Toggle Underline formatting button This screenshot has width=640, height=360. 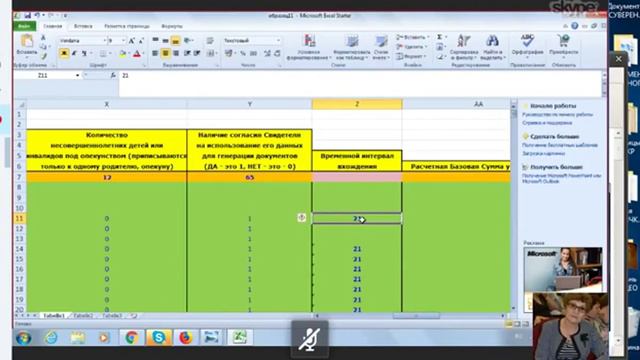click(84, 53)
